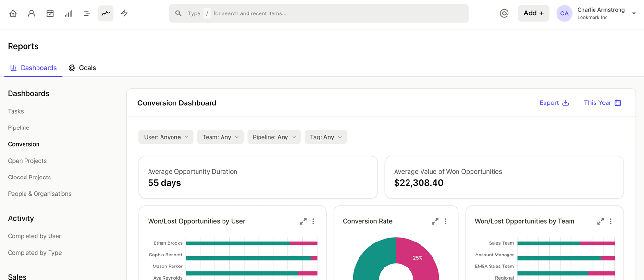Select the Conversion dashboard
644x280 pixels.
[24, 144]
